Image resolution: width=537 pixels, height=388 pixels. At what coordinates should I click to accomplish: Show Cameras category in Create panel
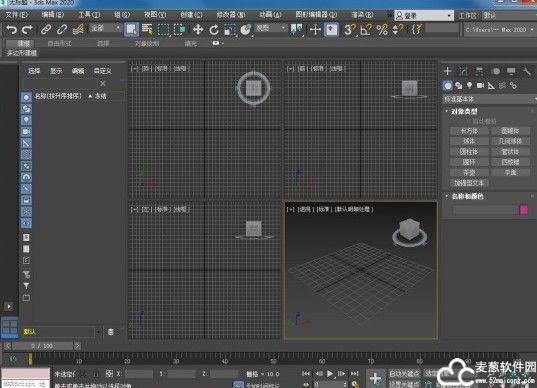point(480,85)
